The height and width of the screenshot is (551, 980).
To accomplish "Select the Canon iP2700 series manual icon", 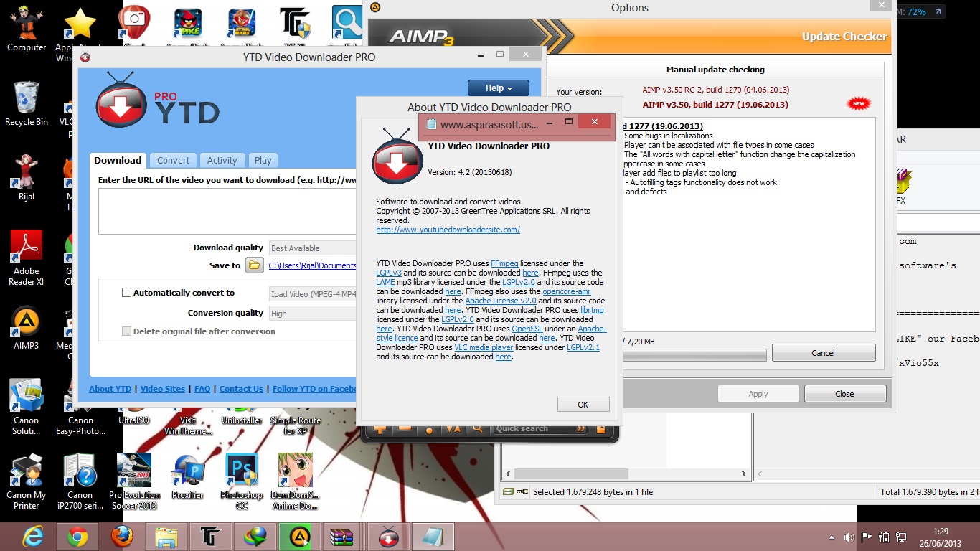I will [80, 482].
